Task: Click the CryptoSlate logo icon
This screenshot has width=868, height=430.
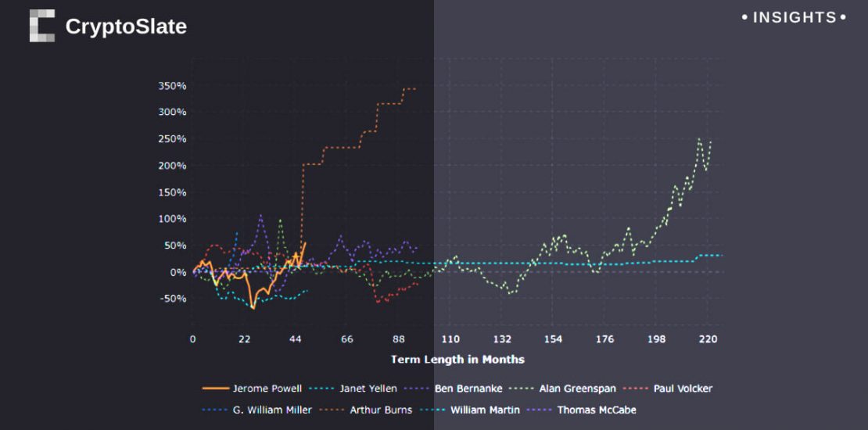Action: pyautogui.click(x=42, y=26)
